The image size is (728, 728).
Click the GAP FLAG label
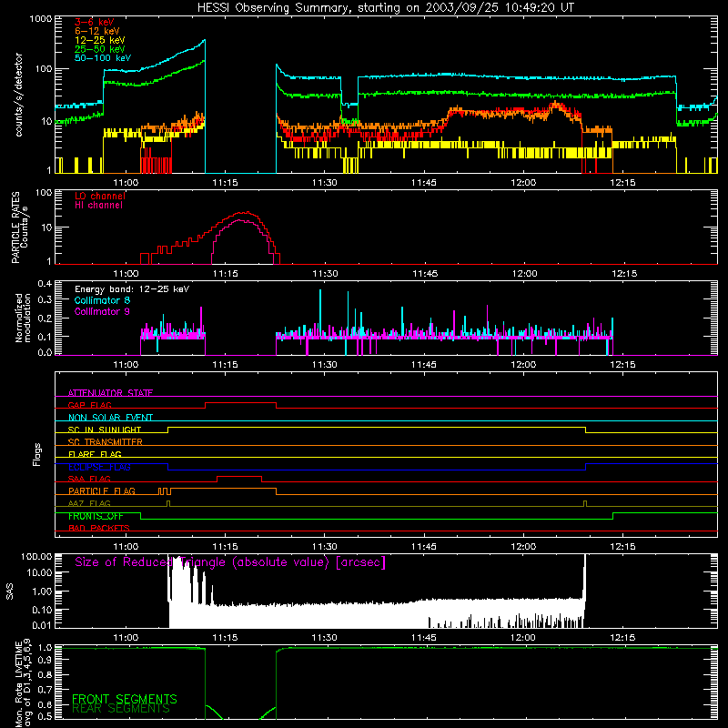click(89, 405)
